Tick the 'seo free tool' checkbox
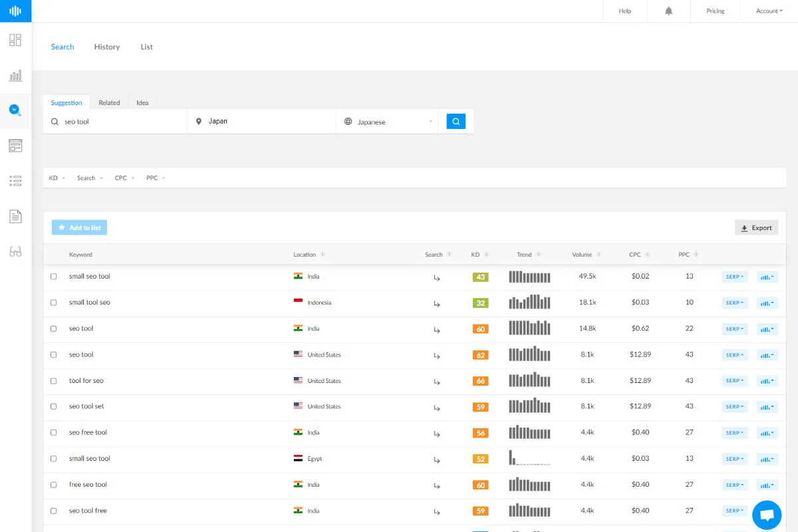 pyautogui.click(x=54, y=433)
